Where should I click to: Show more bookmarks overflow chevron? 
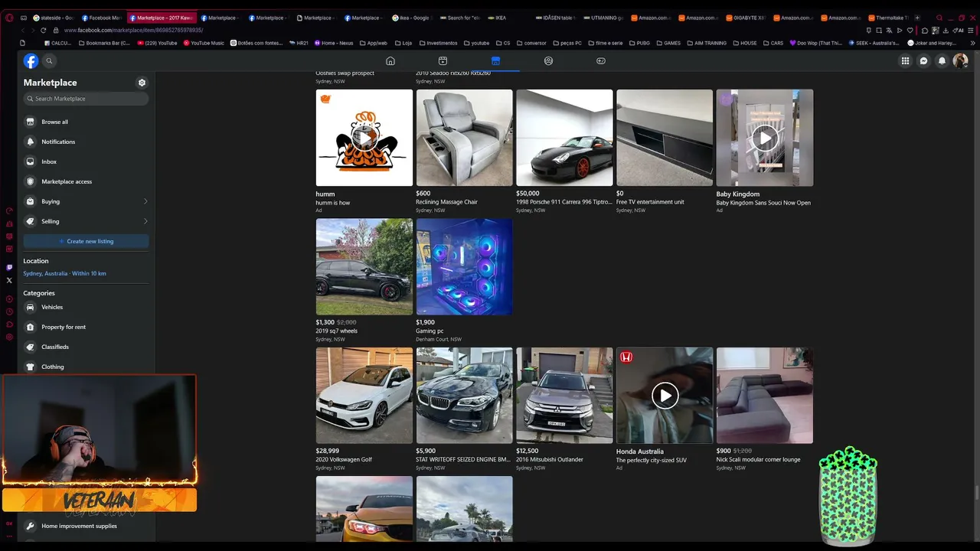972,43
